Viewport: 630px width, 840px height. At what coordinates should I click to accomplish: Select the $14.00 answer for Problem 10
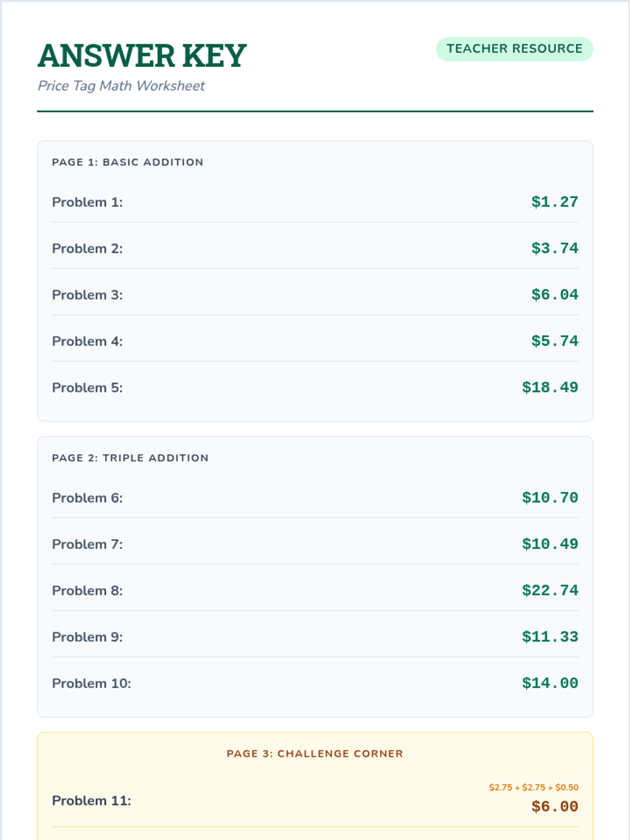tap(550, 684)
